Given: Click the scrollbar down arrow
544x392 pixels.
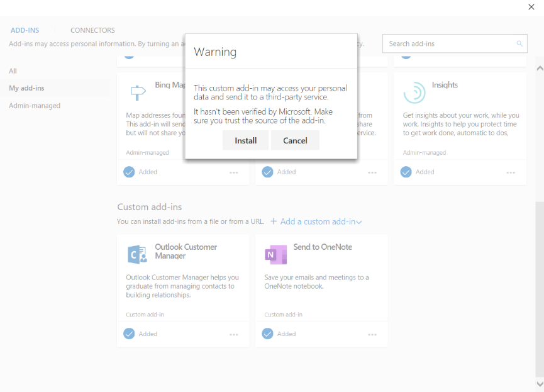Looking at the screenshot, I should tap(540, 384).
